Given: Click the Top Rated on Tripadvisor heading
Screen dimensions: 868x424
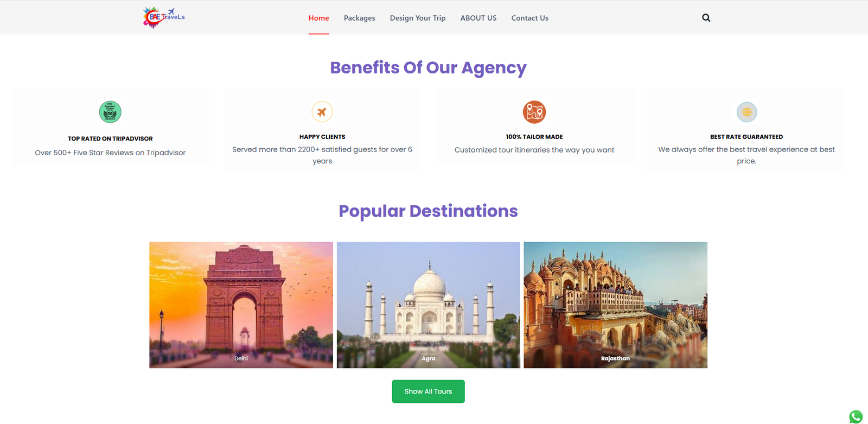Looking at the screenshot, I should pyautogui.click(x=110, y=138).
